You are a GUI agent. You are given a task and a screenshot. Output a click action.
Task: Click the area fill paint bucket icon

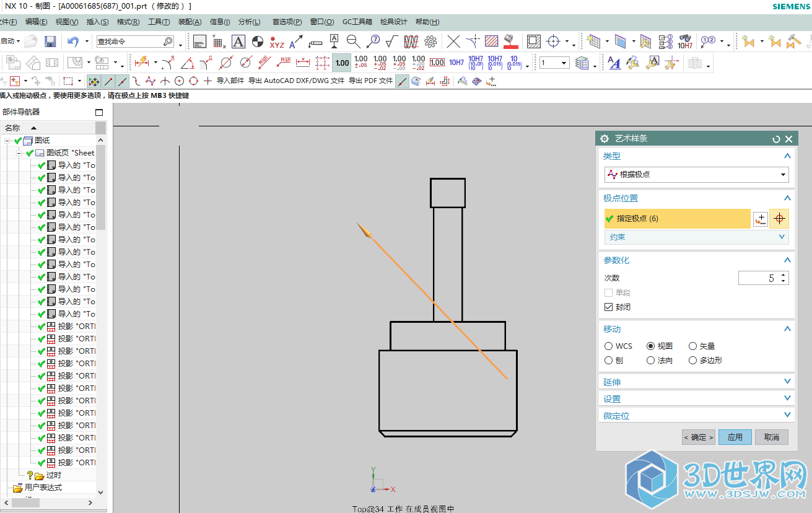point(510,42)
